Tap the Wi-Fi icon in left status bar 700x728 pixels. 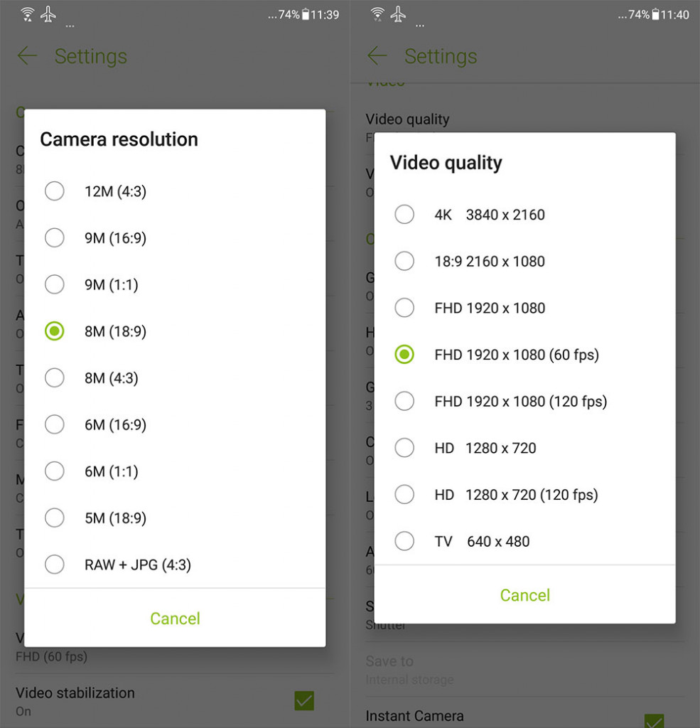click(28, 14)
